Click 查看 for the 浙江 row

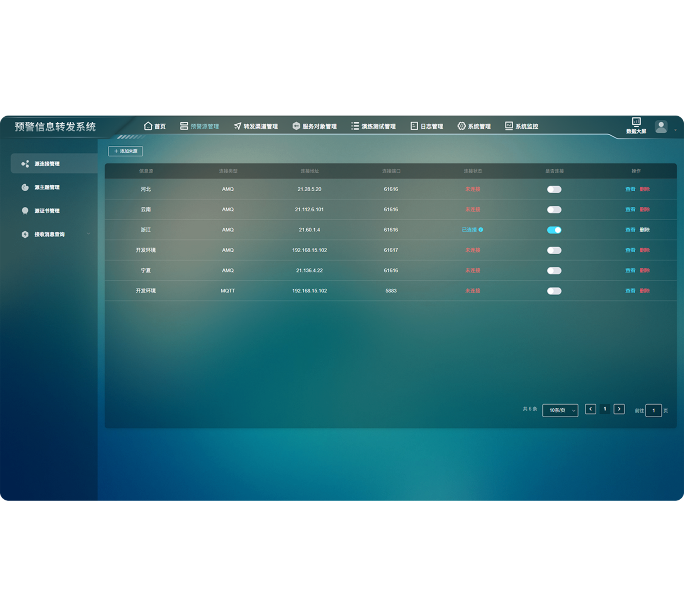tap(630, 230)
